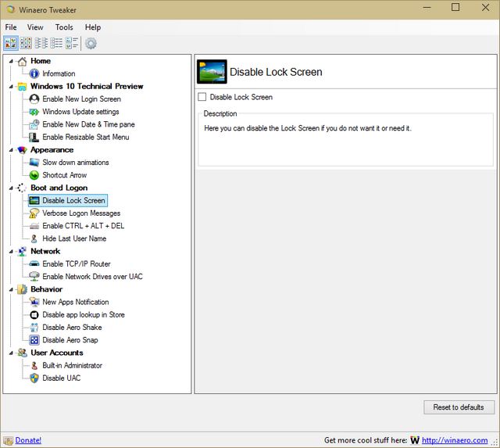The image size is (500, 448).
Task: Click the Slow down animations icon
Action: 34,163
